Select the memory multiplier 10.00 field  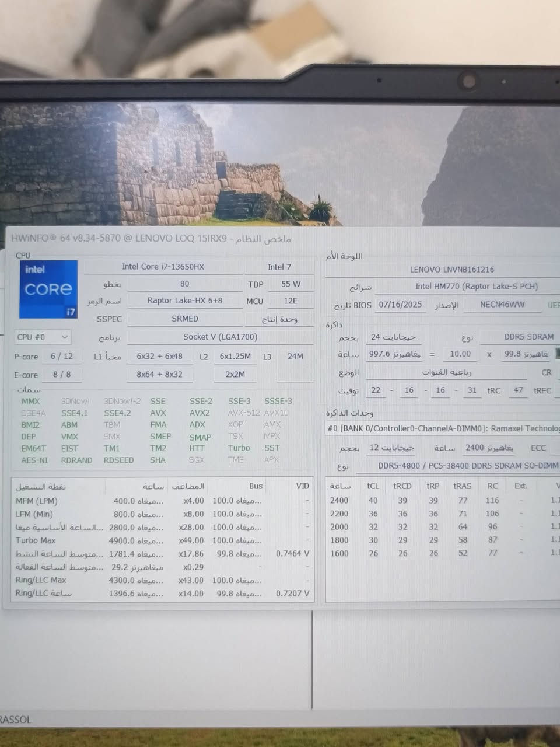point(460,354)
